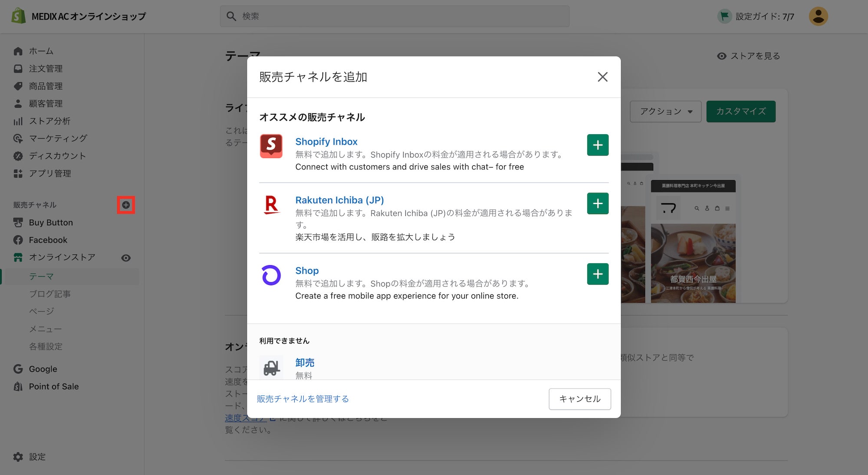Open マーケティング in the sidebar

click(x=58, y=139)
